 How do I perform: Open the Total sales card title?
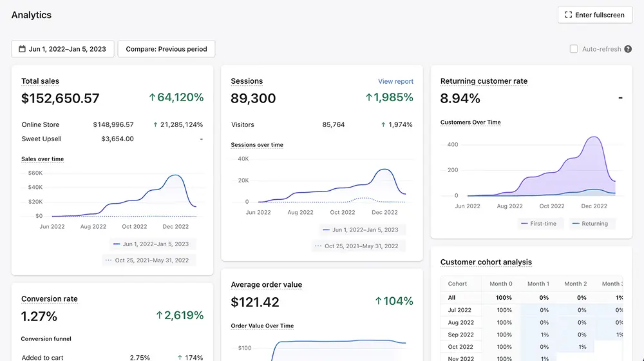pos(40,81)
